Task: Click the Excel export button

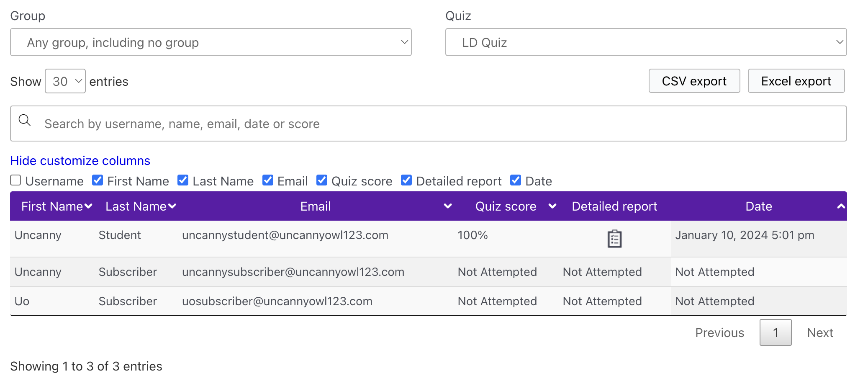Action: click(x=796, y=81)
